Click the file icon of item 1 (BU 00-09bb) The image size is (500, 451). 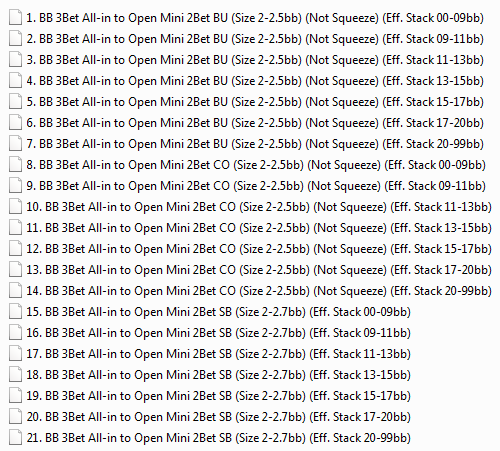pyautogui.click(x=15, y=18)
